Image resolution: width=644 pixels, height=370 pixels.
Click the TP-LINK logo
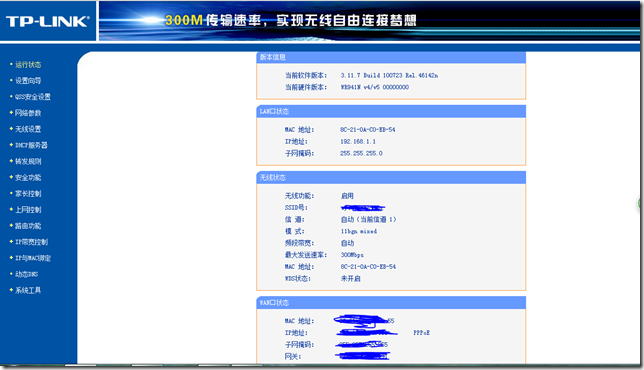point(47,21)
